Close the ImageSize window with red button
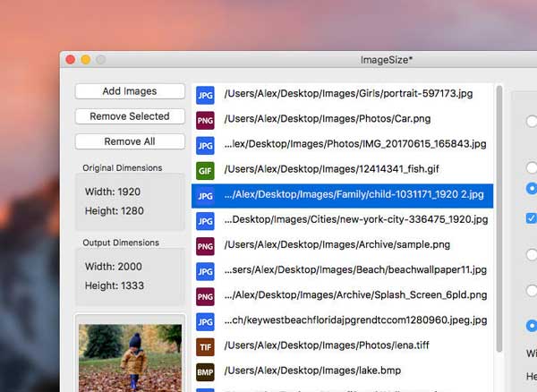 point(71,60)
